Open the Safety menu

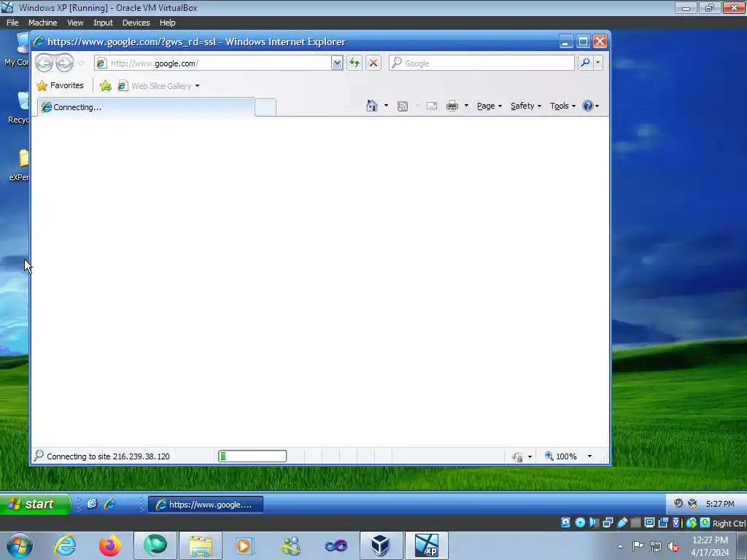(x=526, y=106)
